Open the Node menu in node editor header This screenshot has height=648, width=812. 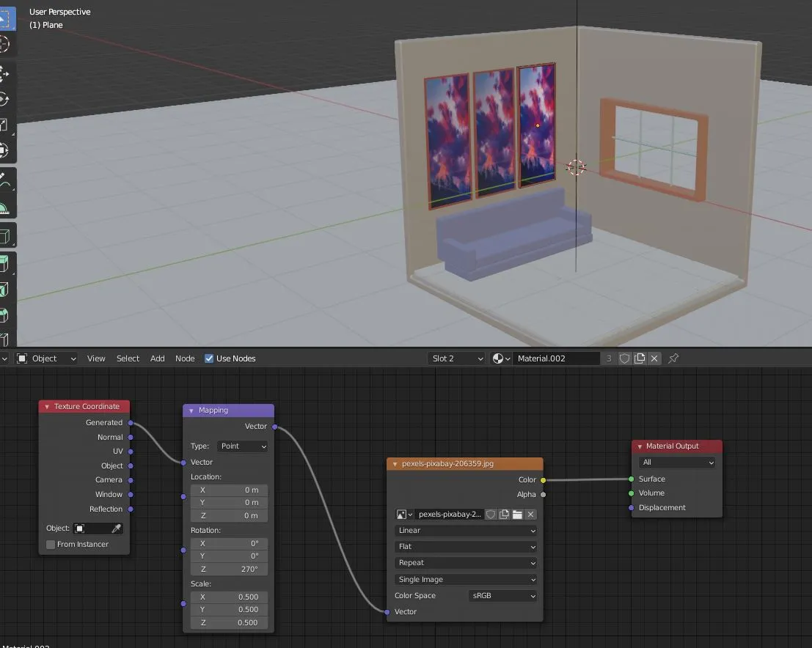tap(185, 358)
